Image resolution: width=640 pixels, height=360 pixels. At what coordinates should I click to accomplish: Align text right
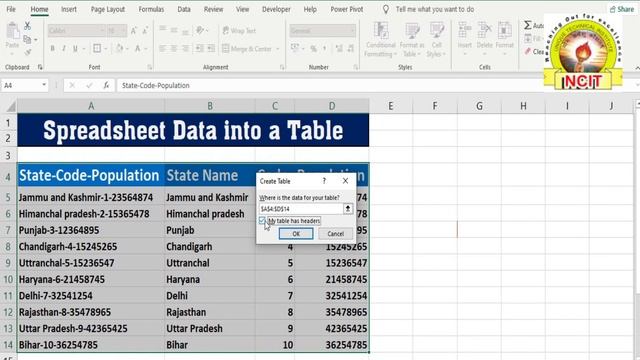[x=185, y=49]
